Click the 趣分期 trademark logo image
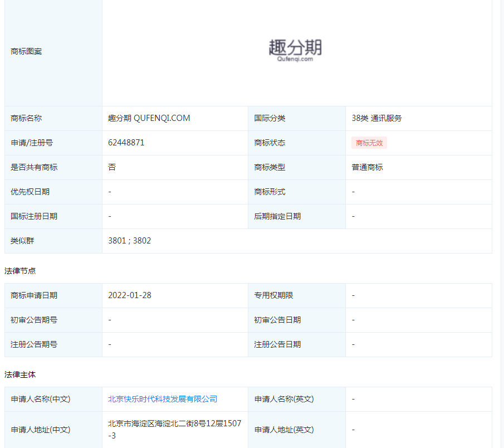Viewport: 504px width, 448px height. [x=295, y=50]
